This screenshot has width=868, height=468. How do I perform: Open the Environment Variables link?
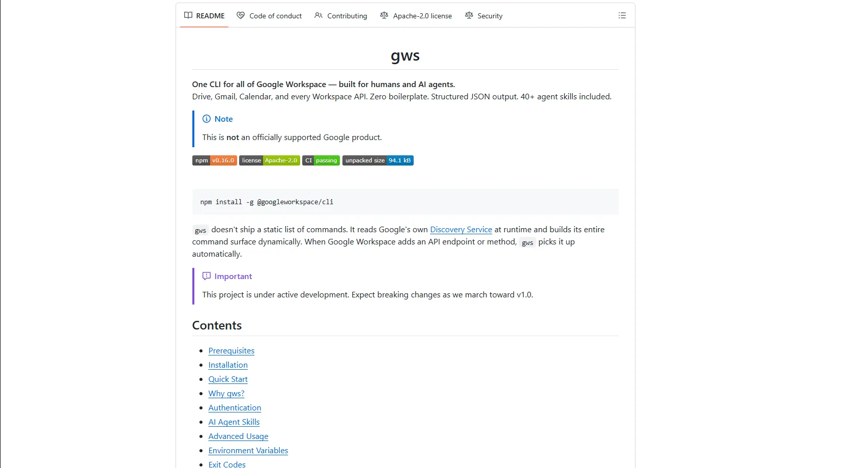click(248, 450)
